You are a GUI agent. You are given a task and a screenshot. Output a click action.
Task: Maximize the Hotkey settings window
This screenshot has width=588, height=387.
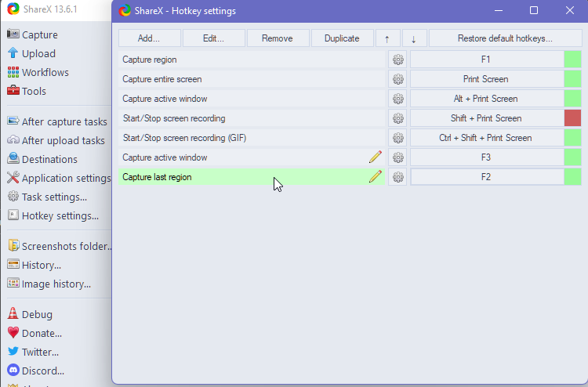coord(534,10)
